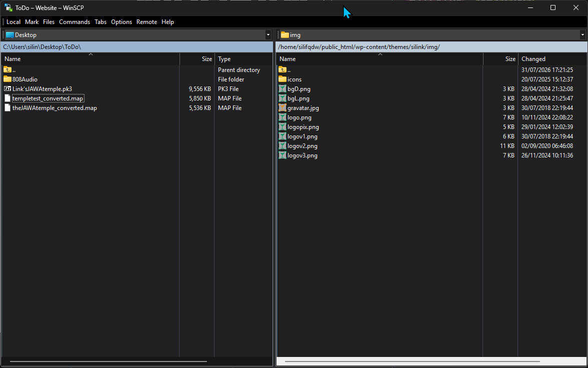The width and height of the screenshot is (588, 368).
Task: Click the local path C:\Users\silin\Desktop\ToDo\
Action: 42,47
